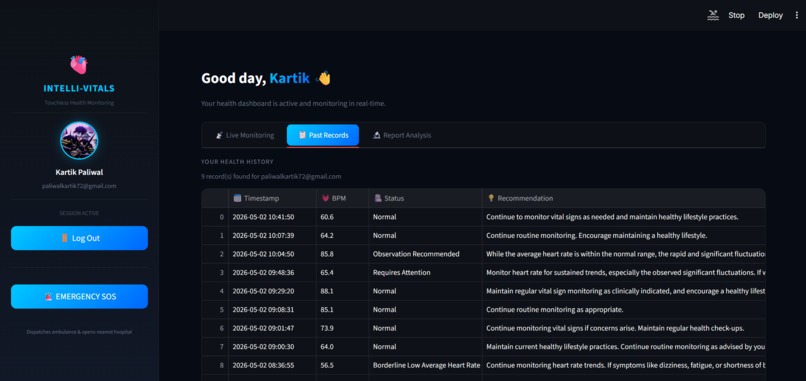Click BPM value '60.6'

327,217
